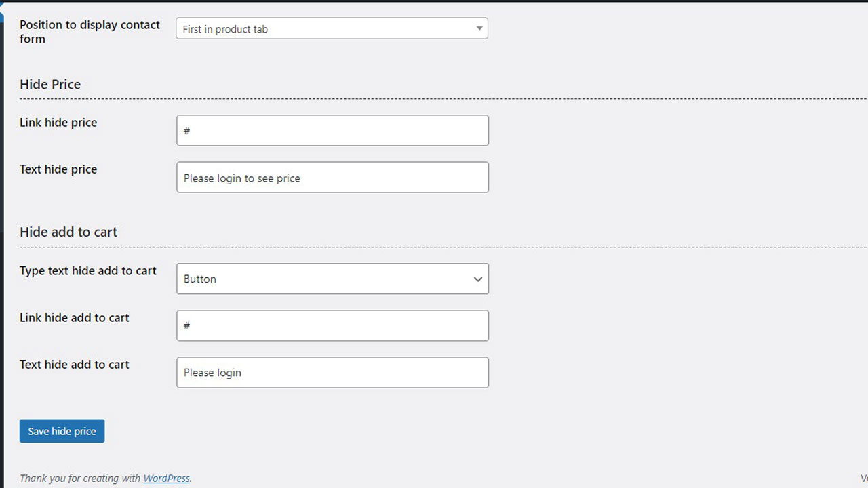868x488 pixels.
Task: Click the 'Text hide price' label
Action: [58, 169]
